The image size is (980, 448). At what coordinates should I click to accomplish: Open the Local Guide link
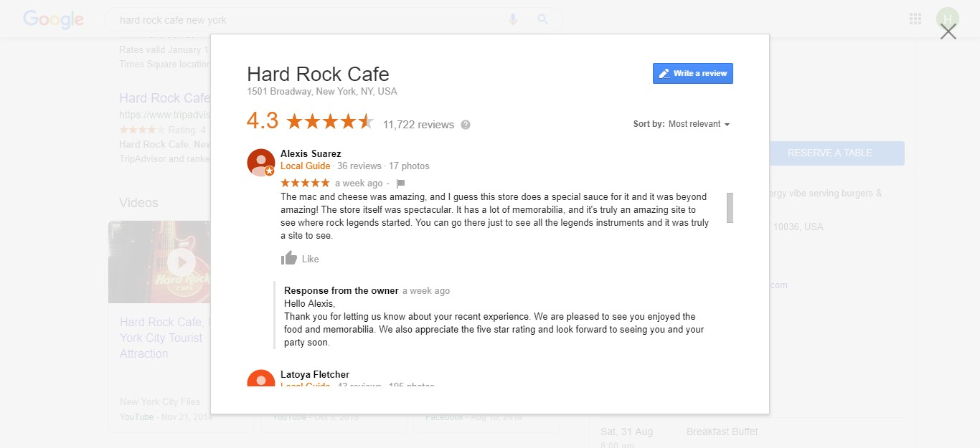point(305,166)
